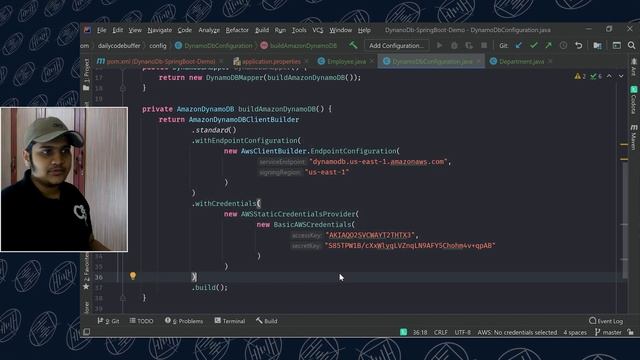Image resolution: width=640 pixels, height=360 pixels.
Task: Open the Navigate menu
Action: pyautogui.click(x=160, y=30)
